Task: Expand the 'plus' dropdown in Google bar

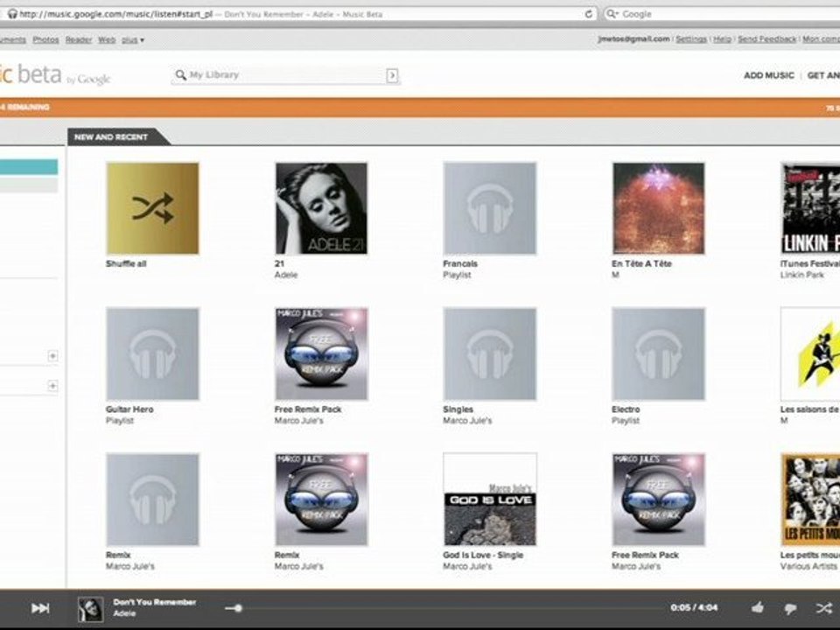Action: 133,40
